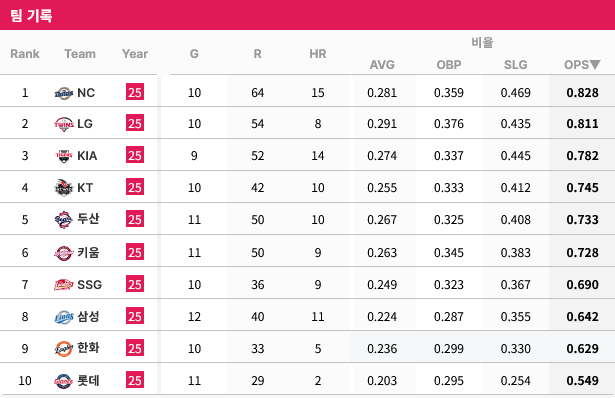Viewport: 615px width, 398px height.
Task: Click the 팀 기록 section header
Action: pos(31,16)
